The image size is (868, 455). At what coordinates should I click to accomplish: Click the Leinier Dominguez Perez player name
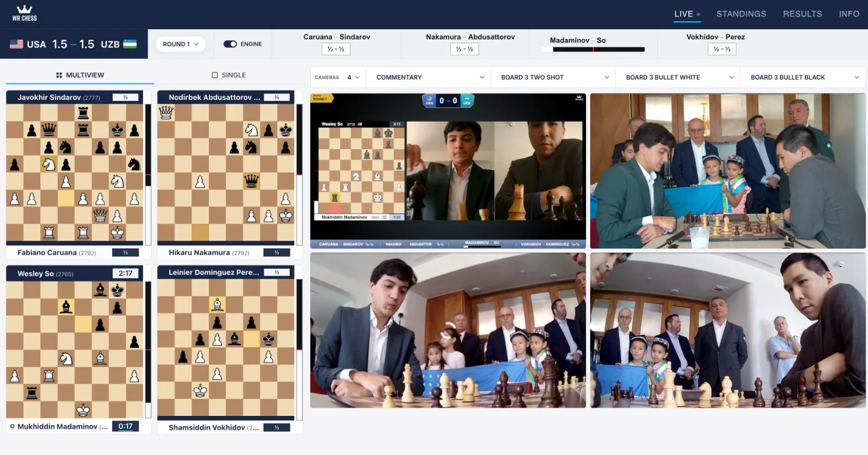[214, 272]
